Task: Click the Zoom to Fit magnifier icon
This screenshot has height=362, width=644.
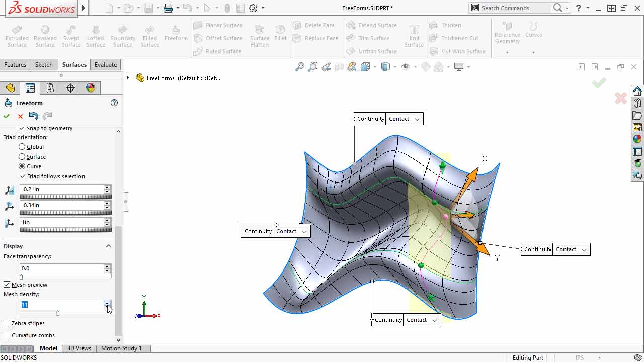Action: click(x=300, y=67)
